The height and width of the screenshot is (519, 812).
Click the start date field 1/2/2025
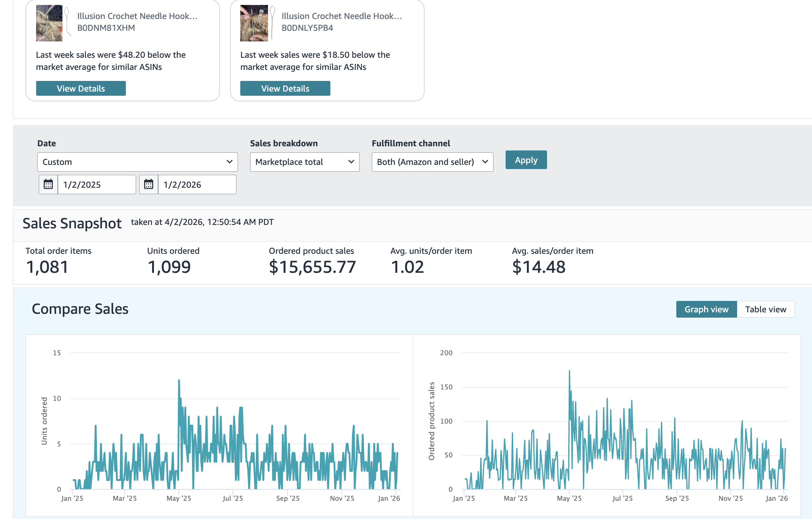[97, 185]
